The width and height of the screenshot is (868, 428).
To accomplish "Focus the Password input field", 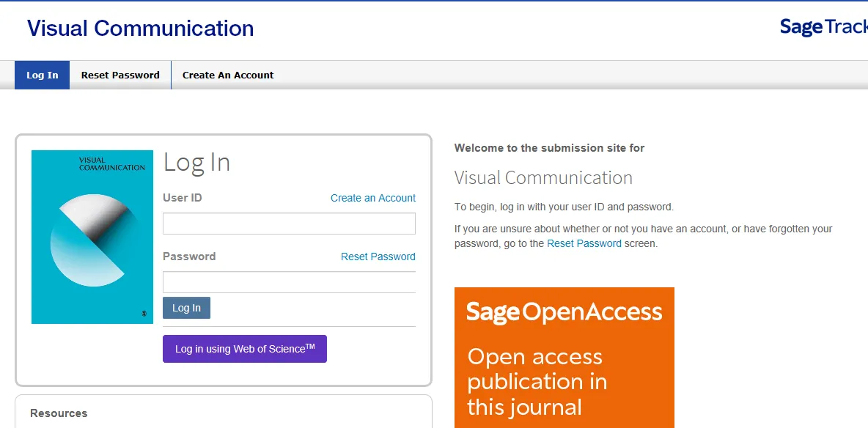I will coord(289,282).
